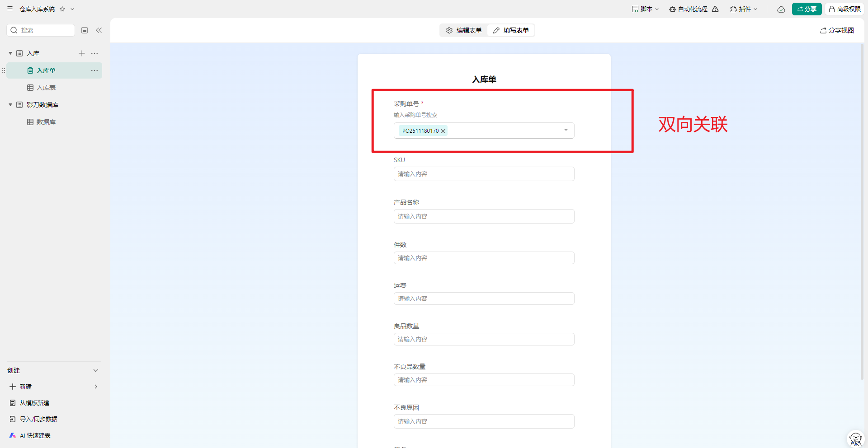Select the 入库单 form view
This screenshot has height=448, width=868.
point(54,70)
